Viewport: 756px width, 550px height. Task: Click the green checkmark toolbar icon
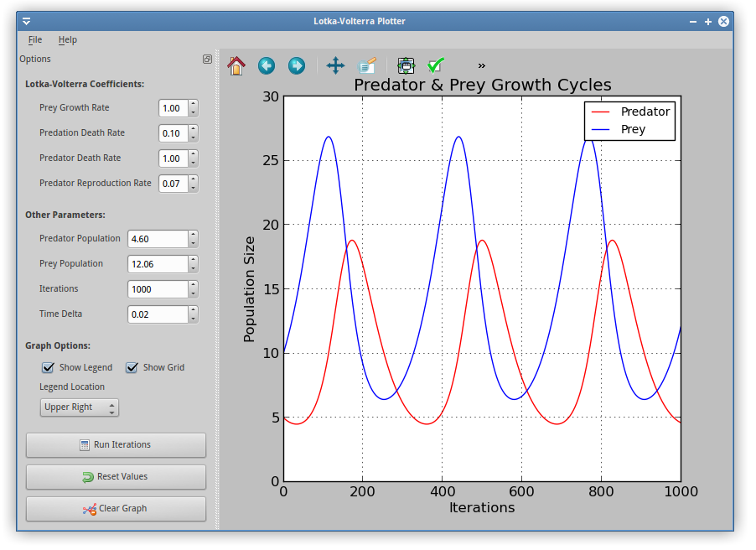coord(435,65)
